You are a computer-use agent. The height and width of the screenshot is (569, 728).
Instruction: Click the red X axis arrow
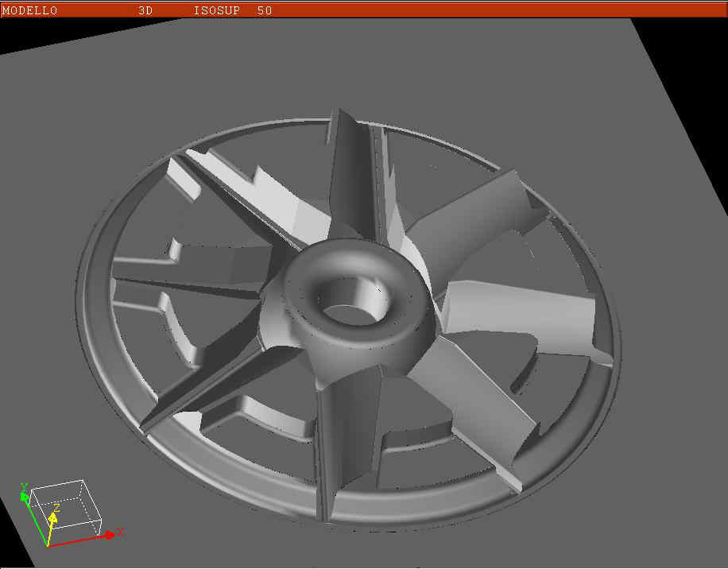[x=83, y=540]
